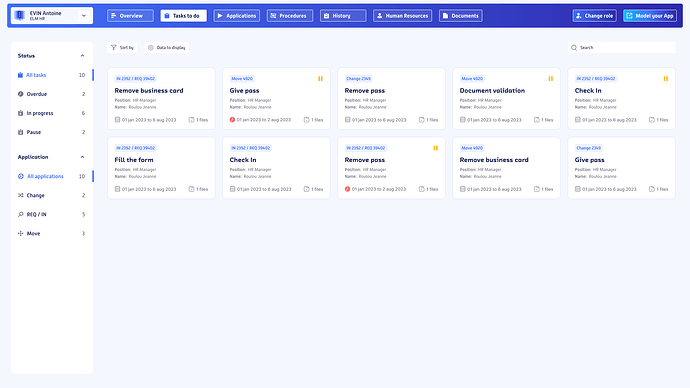
Task: Open the Document validation task title
Action: click(x=492, y=91)
